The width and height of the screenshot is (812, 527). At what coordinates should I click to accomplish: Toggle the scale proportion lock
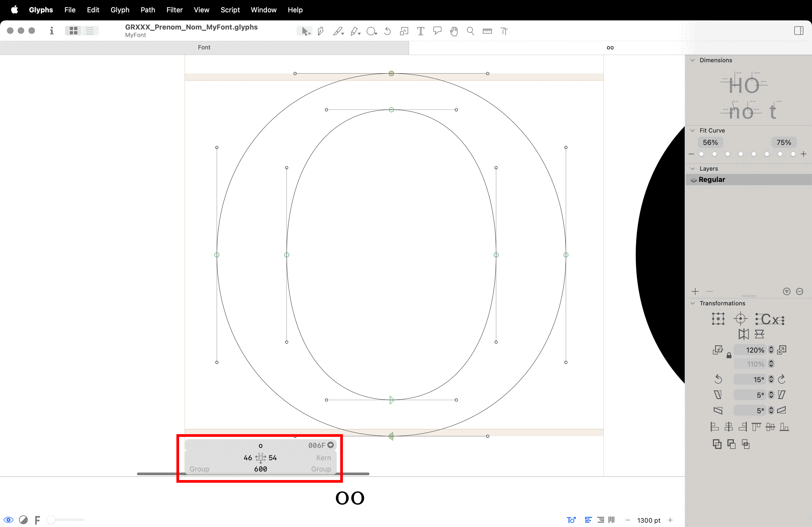point(729,356)
